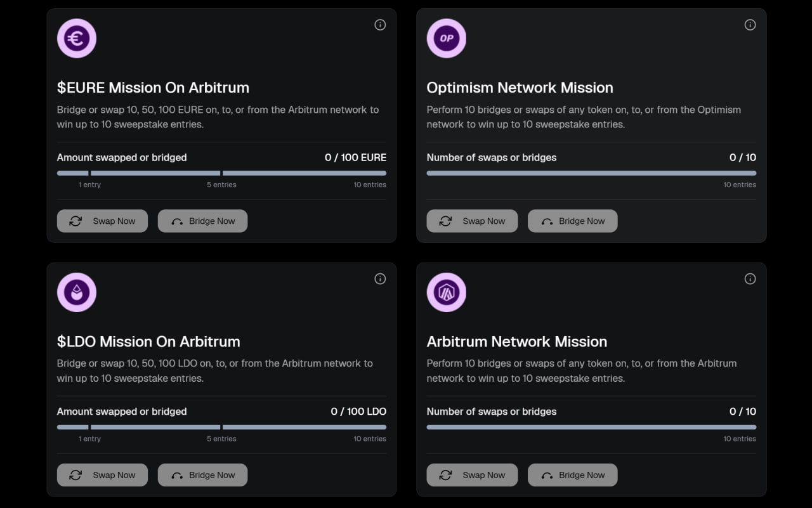Click Swap Now in Arbitrum Network Mission
This screenshot has width=812, height=508.
(472, 474)
